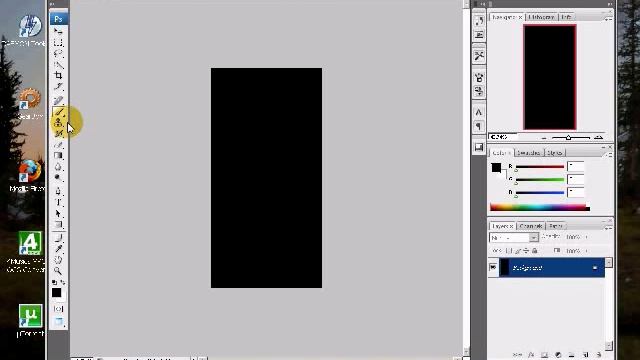
Task: Toggle Quick Mask mode in toolbar
Action: coord(58,309)
